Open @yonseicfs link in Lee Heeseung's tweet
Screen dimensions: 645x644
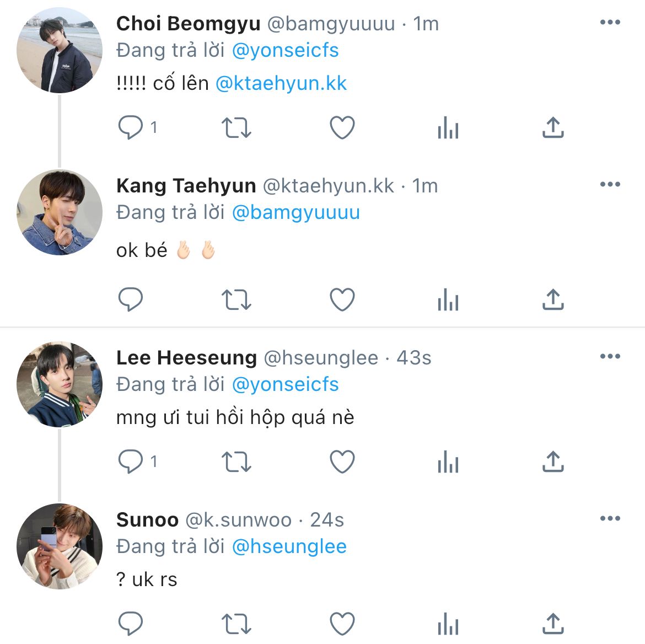(x=285, y=384)
